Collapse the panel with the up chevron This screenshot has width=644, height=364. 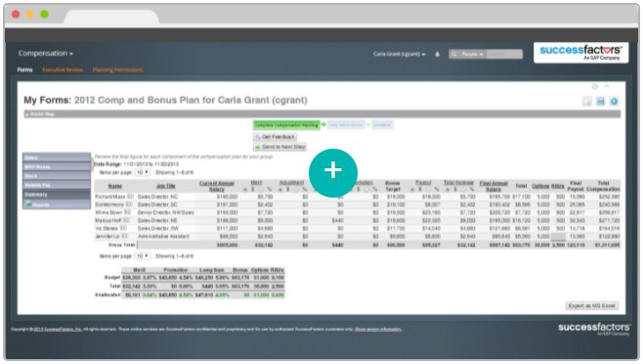607,86
